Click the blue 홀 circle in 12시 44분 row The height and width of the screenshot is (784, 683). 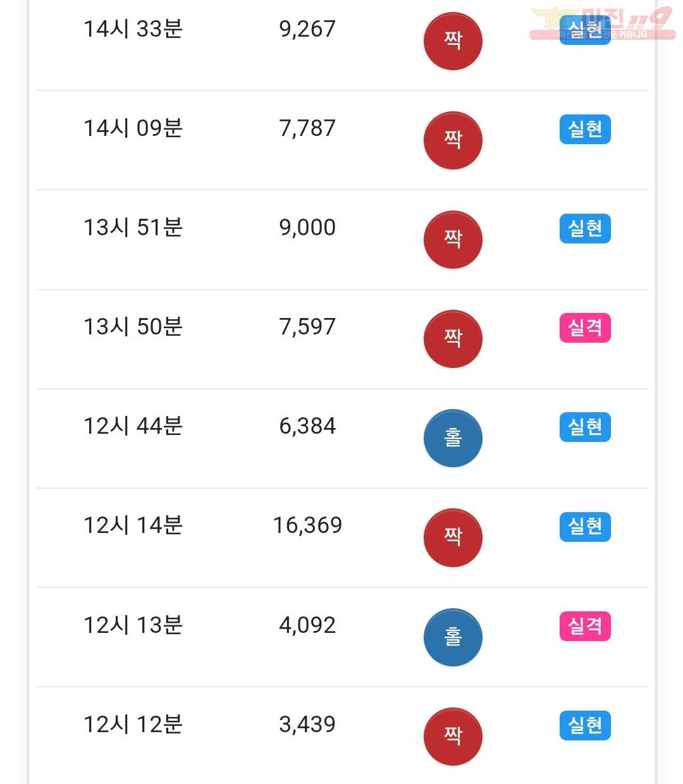[453, 438]
